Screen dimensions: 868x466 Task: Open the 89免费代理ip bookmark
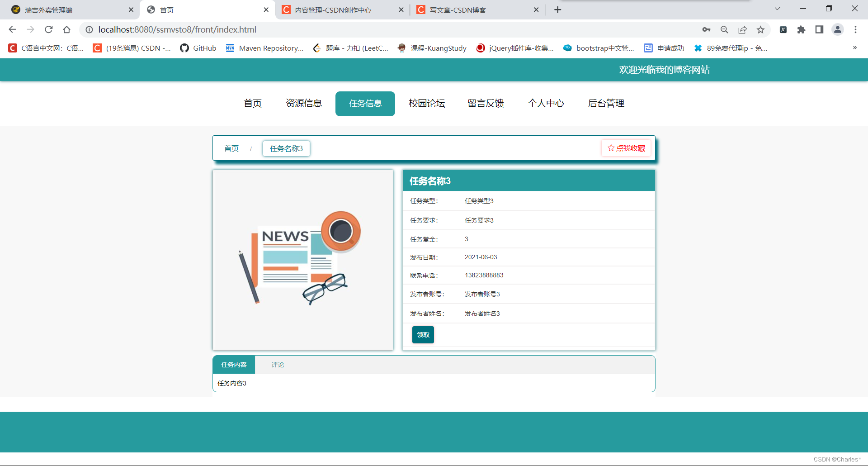click(731, 48)
